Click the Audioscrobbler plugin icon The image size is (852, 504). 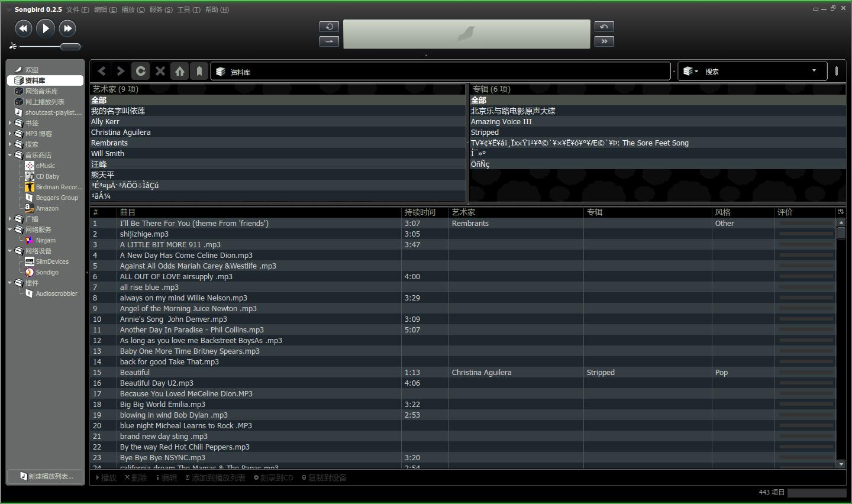(x=29, y=293)
